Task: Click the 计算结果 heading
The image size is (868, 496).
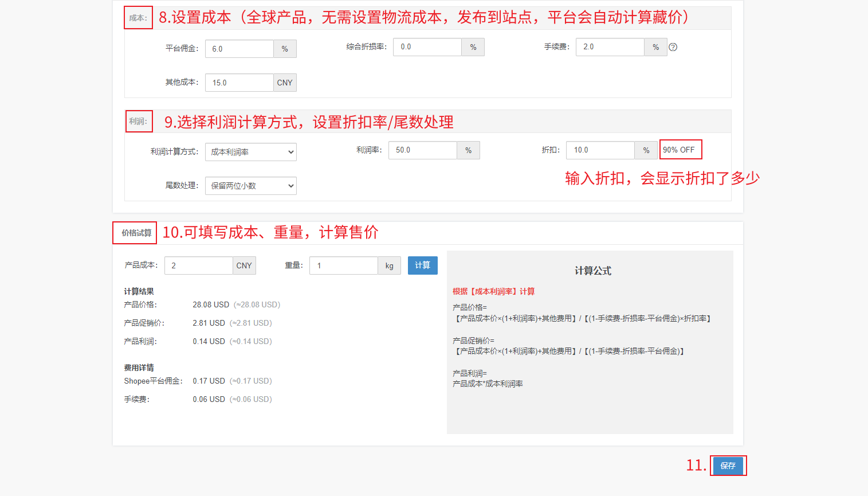Action: pos(139,291)
